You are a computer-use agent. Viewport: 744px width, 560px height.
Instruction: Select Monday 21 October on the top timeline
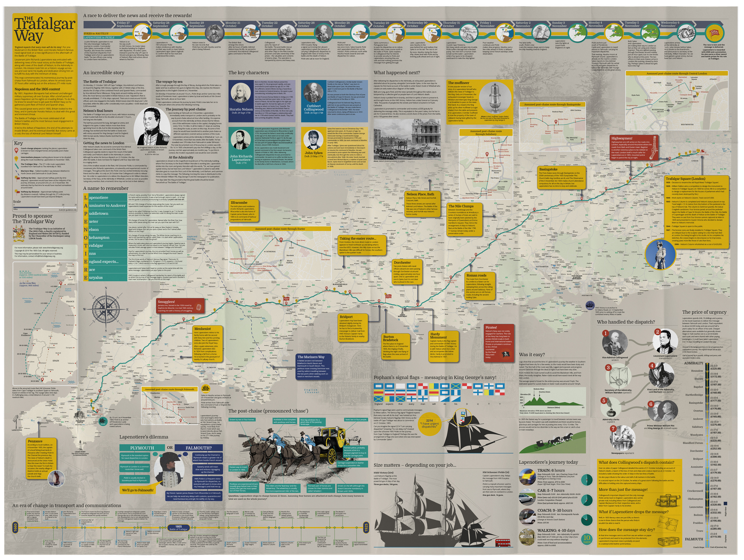pos(233,25)
